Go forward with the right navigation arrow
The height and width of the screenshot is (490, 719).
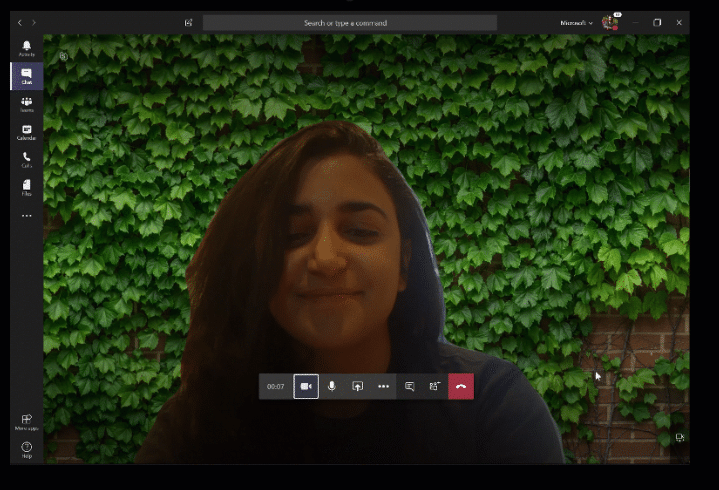34,22
